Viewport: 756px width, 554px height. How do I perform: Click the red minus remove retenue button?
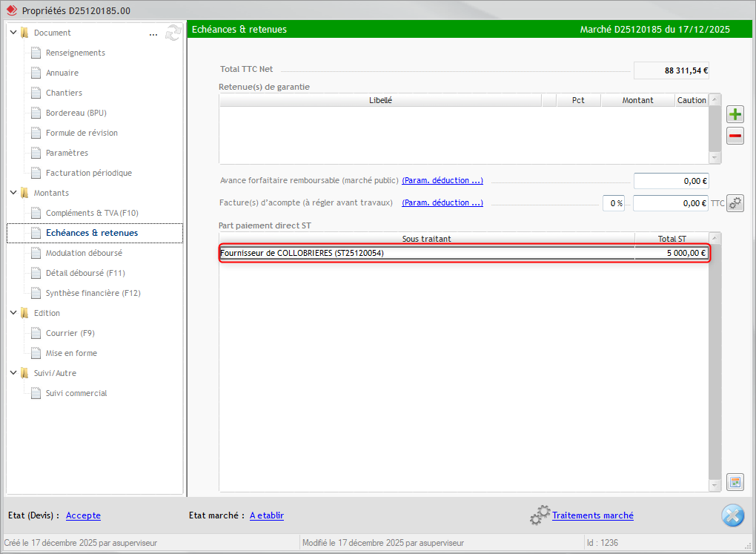(735, 136)
